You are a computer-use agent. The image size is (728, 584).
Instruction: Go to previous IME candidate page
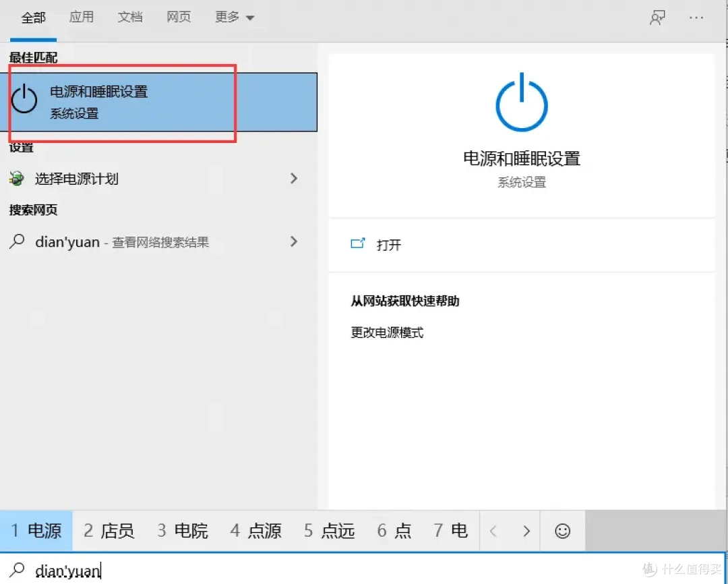493,531
